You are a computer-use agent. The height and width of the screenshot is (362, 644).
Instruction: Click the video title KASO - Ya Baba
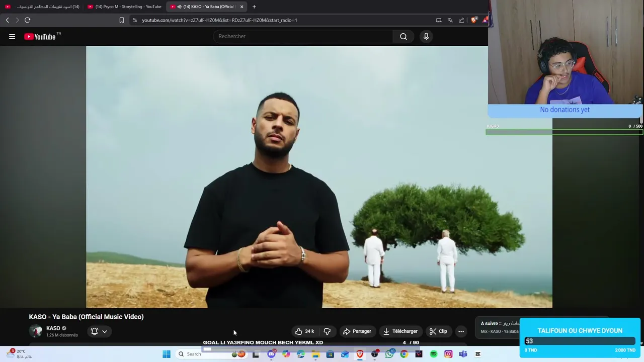[x=86, y=317]
